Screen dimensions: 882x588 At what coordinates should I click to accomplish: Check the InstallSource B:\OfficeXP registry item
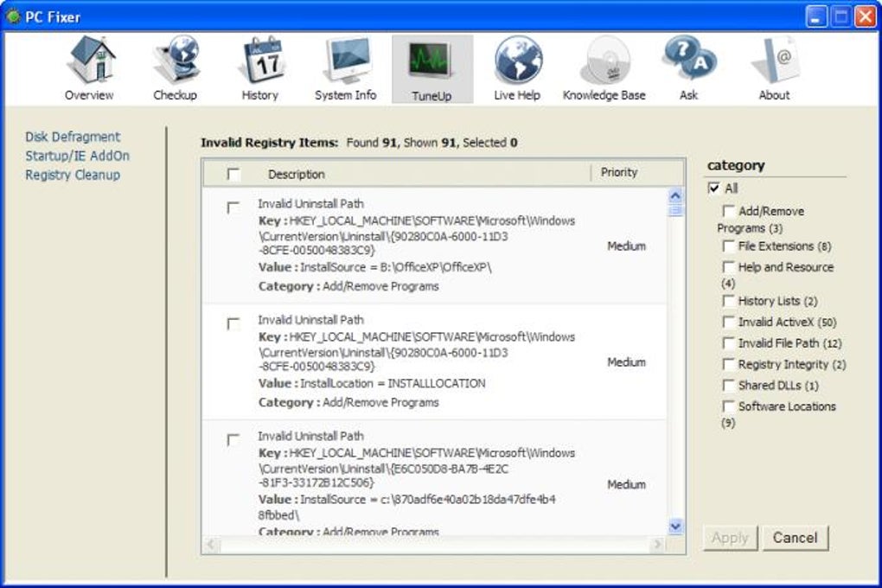click(233, 208)
